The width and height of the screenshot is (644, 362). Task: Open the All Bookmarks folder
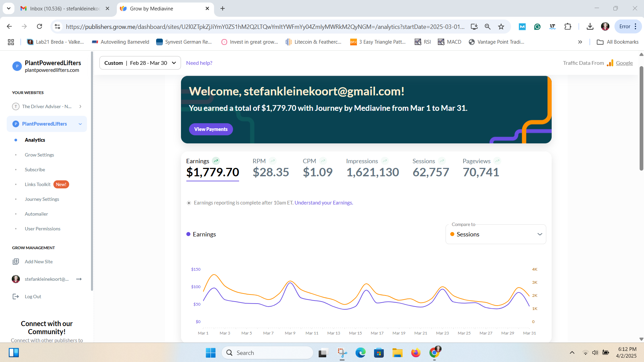coord(617,42)
